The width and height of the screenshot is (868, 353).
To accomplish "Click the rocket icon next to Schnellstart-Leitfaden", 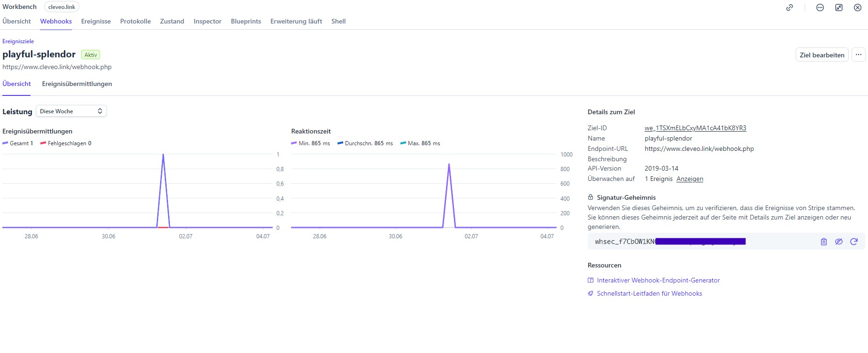I will (591, 293).
